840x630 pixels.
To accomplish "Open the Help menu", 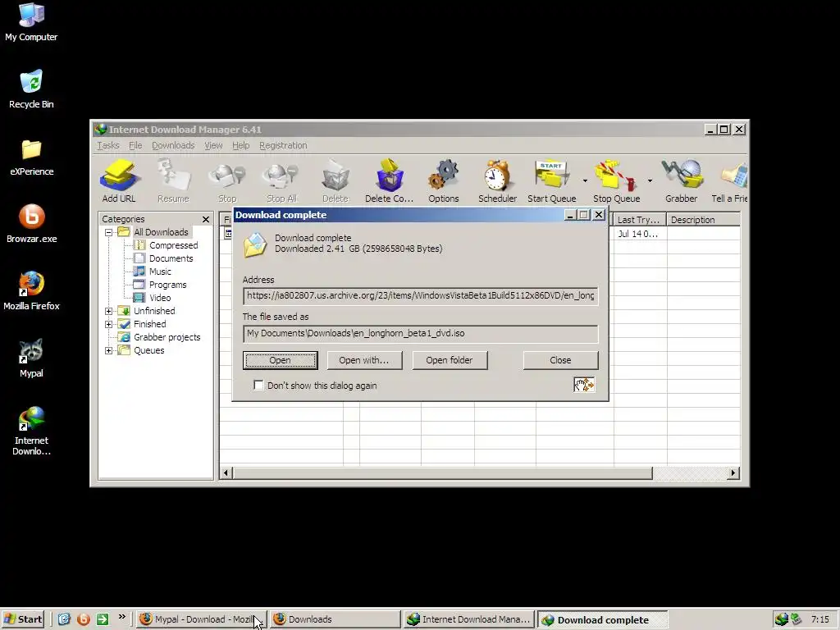I will click(240, 145).
